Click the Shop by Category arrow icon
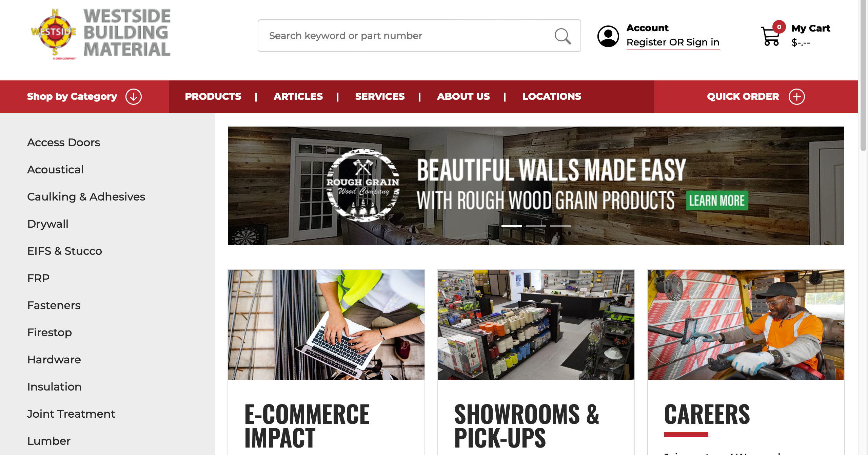 pos(133,97)
